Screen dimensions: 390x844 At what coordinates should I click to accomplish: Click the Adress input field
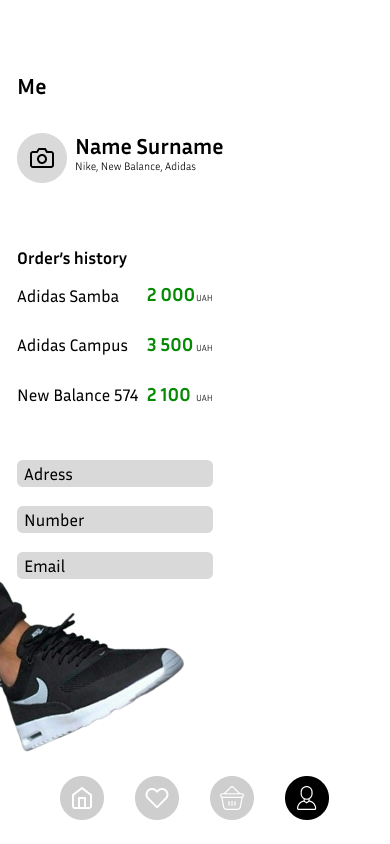(x=115, y=474)
